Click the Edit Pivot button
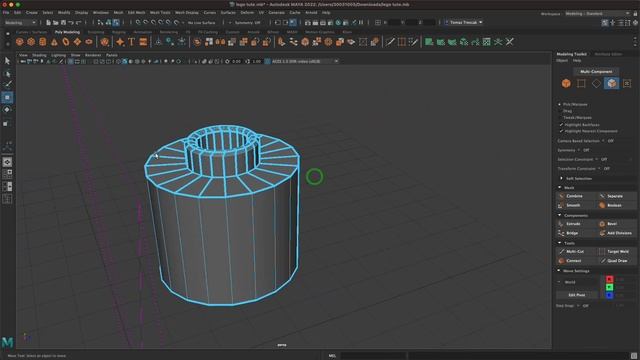640x360 pixels. click(x=577, y=295)
